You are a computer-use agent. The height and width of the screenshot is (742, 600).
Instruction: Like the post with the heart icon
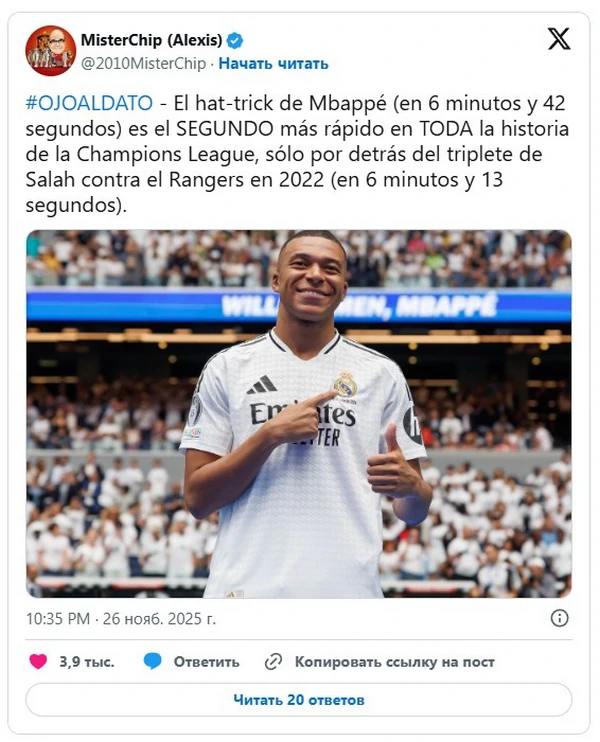coord(38,661)
